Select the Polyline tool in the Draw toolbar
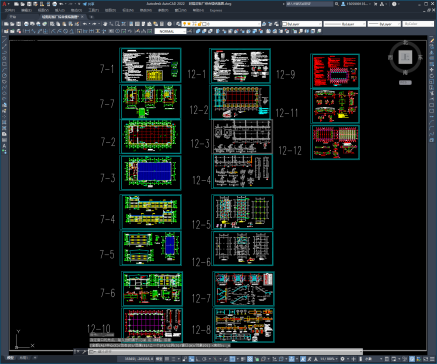Screen dimensions: 437x364 pyautogui.click(x=4, y=53)
